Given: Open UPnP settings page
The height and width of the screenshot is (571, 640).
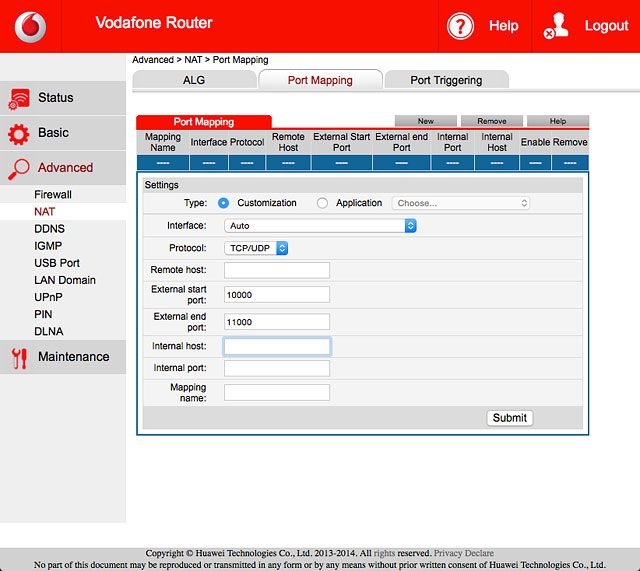Looking at the screenshot, I should [x=48, y=297].
